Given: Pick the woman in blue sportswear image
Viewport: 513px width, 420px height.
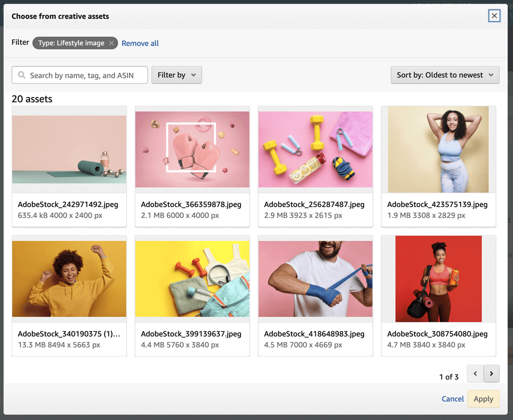Looking at the screenshot, I should (439, 149).
